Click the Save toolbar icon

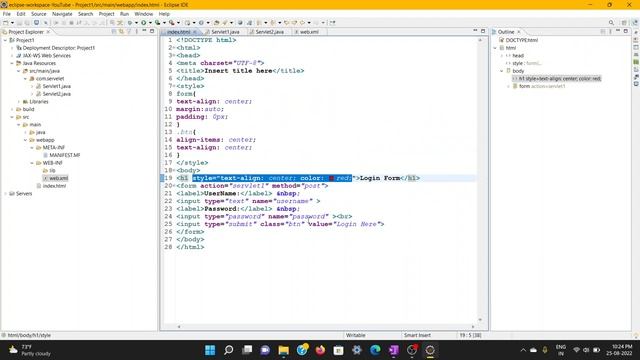click(20, 23)
